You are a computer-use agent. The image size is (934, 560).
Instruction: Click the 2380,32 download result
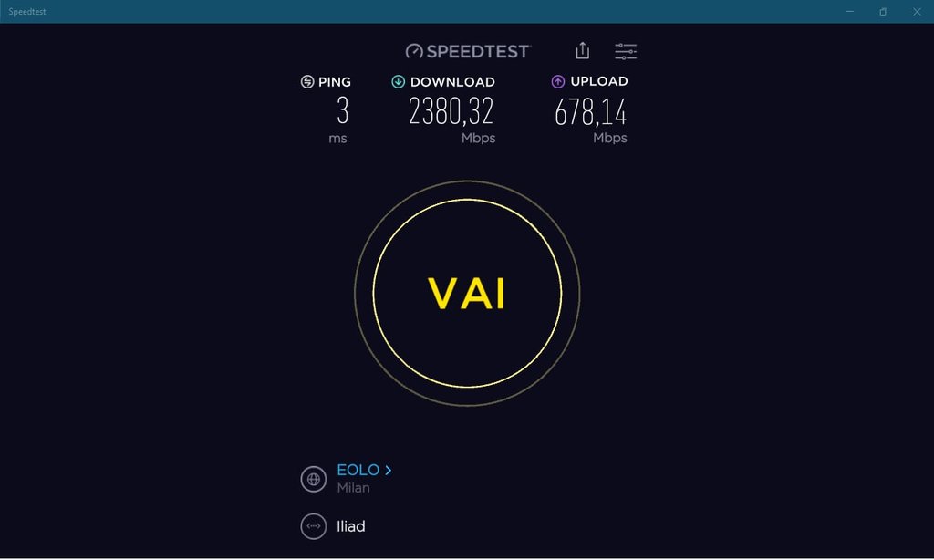pyautogui.click(x=451, y=111)
